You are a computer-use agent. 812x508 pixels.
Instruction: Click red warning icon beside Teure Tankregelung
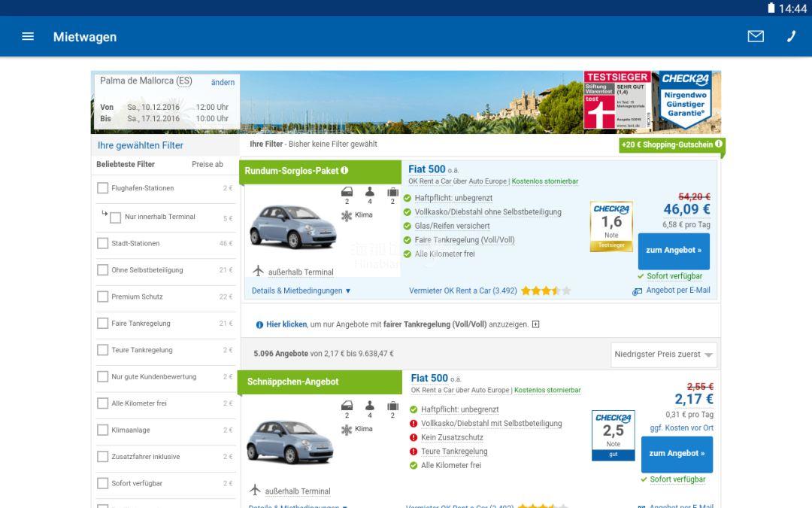414,452
